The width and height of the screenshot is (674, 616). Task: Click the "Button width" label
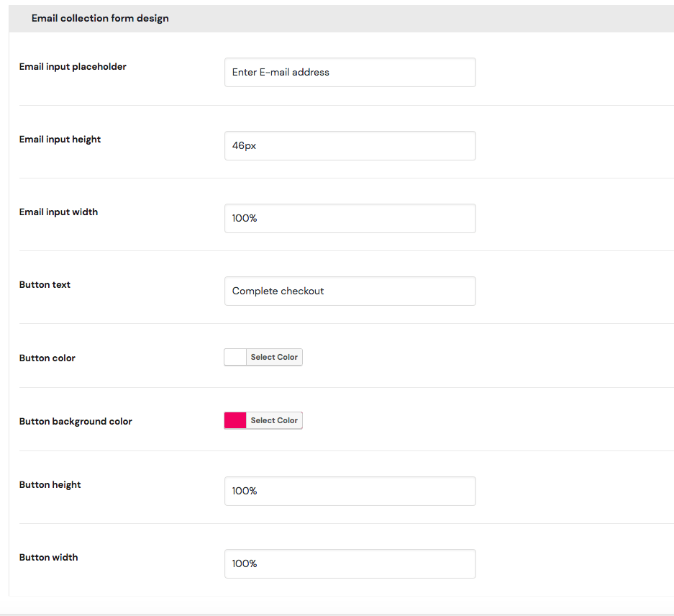pos(48,558)
